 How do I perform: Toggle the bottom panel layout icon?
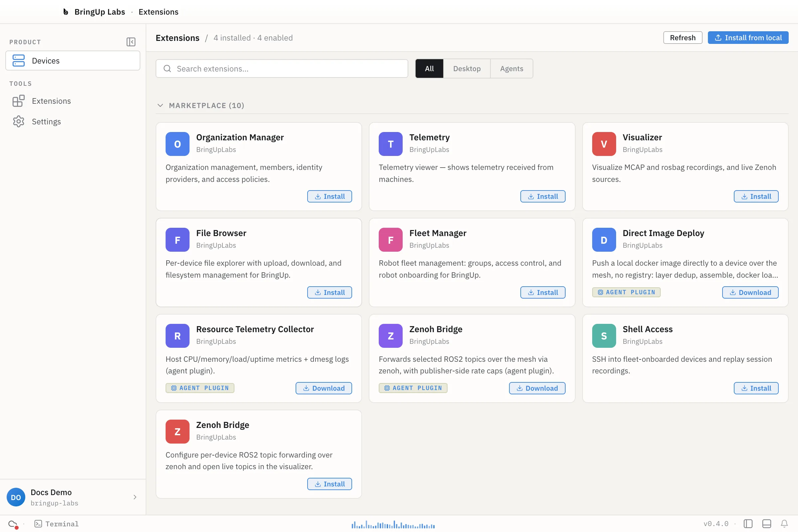point(766,524)
